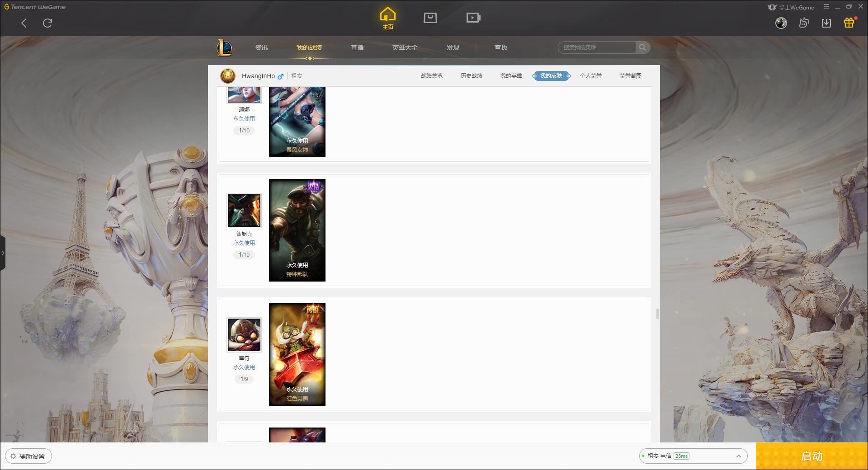Open the 特种部队 skin card
This screenshot has height=470, width=868.
pyautogui.click(x=297, y=230)
